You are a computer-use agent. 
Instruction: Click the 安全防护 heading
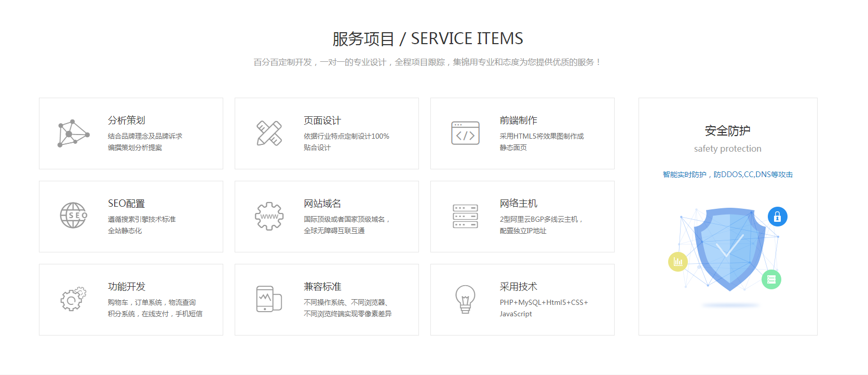pyautogui.click(x=728, y=131)
